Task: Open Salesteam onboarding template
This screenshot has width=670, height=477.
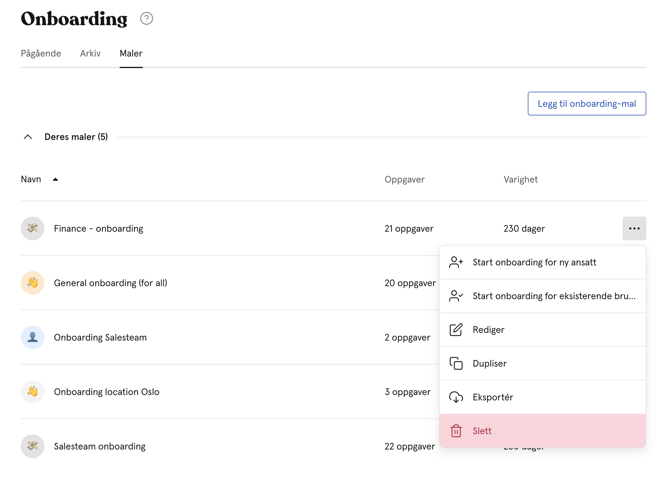Action: tap(100, 446)
